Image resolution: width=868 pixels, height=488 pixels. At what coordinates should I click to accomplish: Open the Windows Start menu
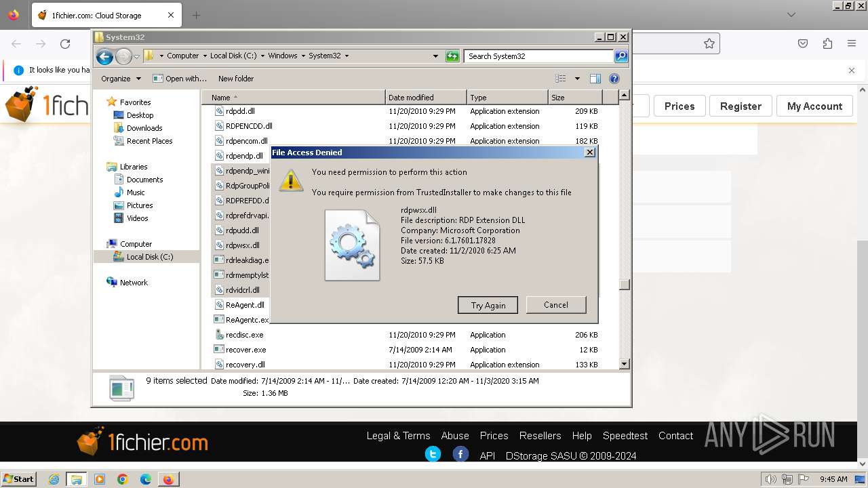tap(18, 479)
